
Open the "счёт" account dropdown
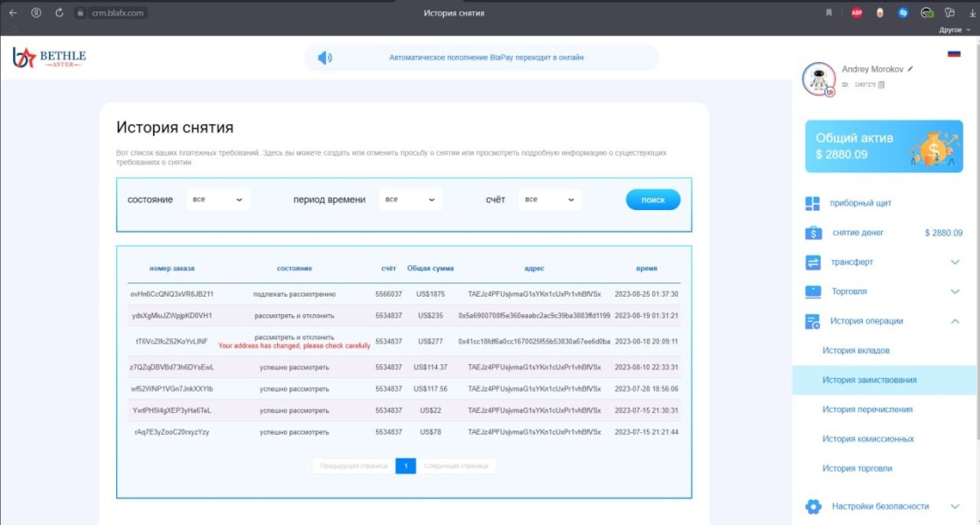(x=549, y=199)
